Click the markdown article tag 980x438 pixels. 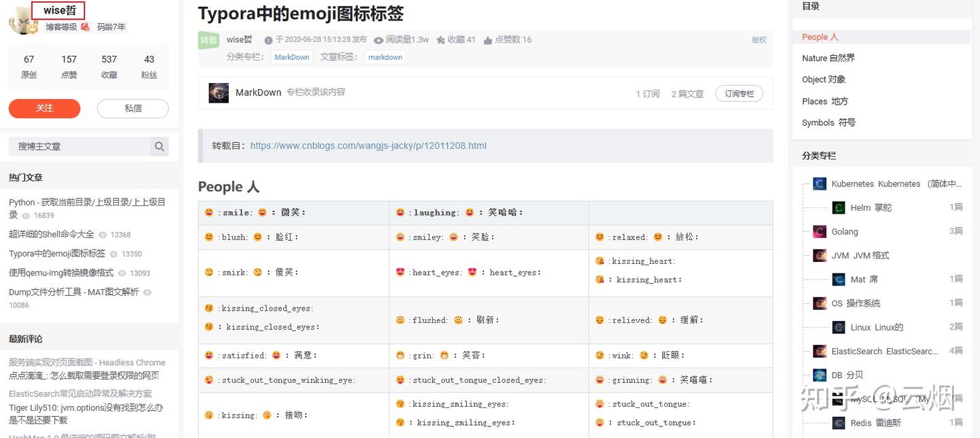385,57
